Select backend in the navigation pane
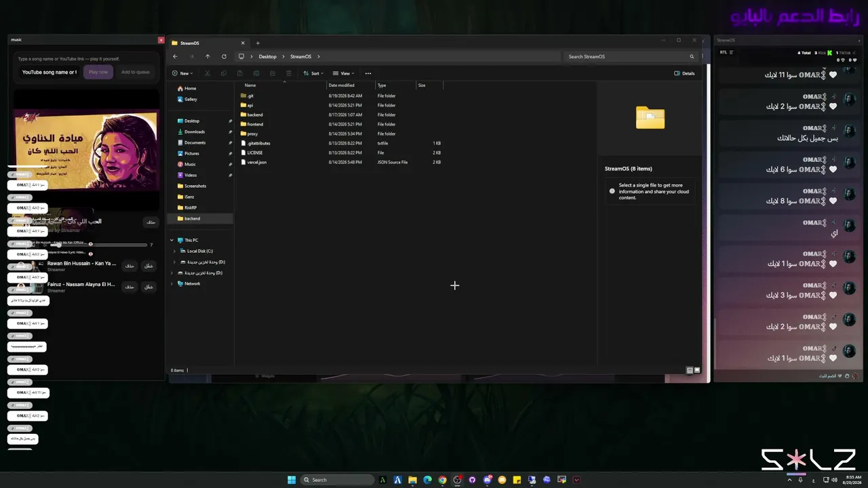868x488 pixels. (x=200, y=218)
